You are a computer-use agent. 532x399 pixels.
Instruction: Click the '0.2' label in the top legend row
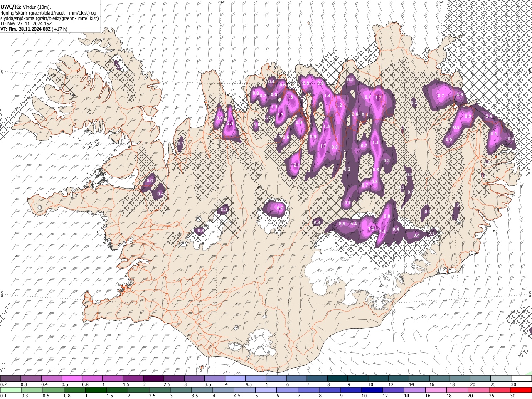tap(3, 384)
